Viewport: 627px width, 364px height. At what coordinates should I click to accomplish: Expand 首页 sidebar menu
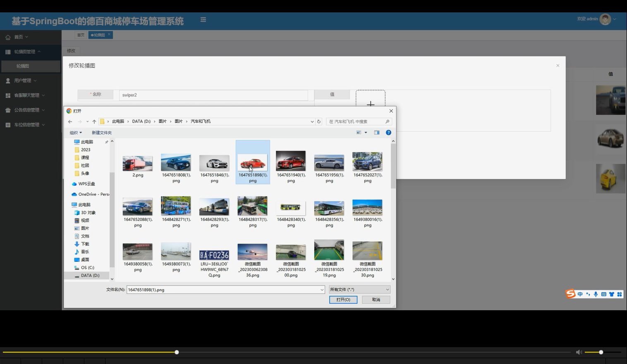tap(31, 37)
